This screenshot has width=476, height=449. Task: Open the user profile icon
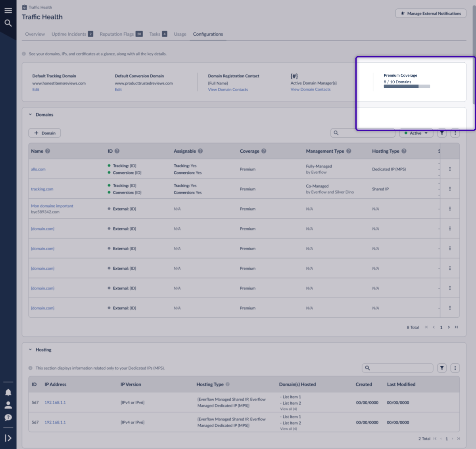point(8,405)
